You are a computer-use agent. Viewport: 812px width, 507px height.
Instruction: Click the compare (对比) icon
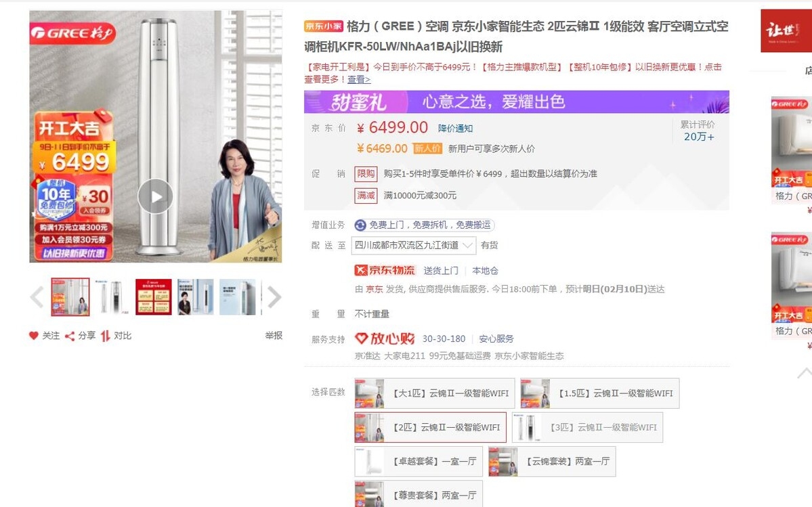[106, 336]
